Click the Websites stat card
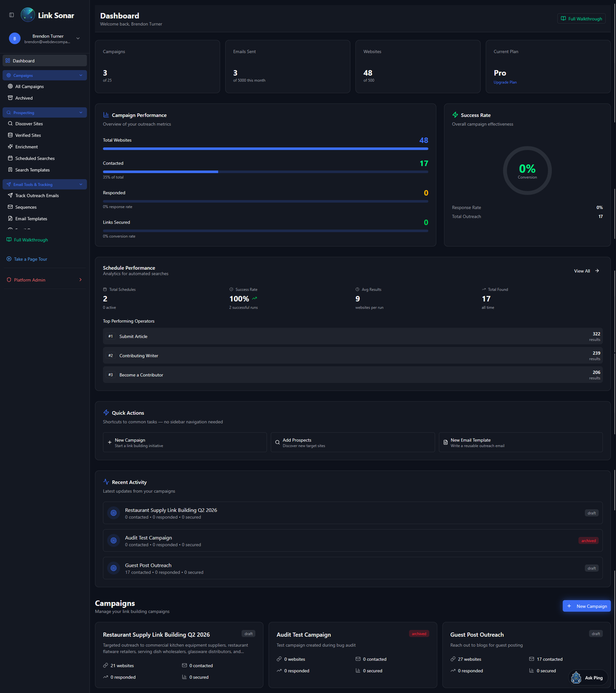Viewport: 616px width, 693px height. (418, 67)
